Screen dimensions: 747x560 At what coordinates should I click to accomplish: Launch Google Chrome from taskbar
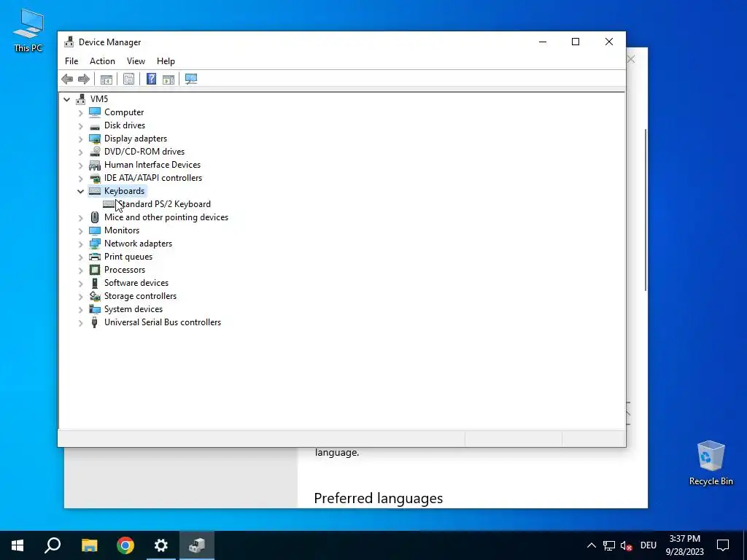tap(125, 545)
